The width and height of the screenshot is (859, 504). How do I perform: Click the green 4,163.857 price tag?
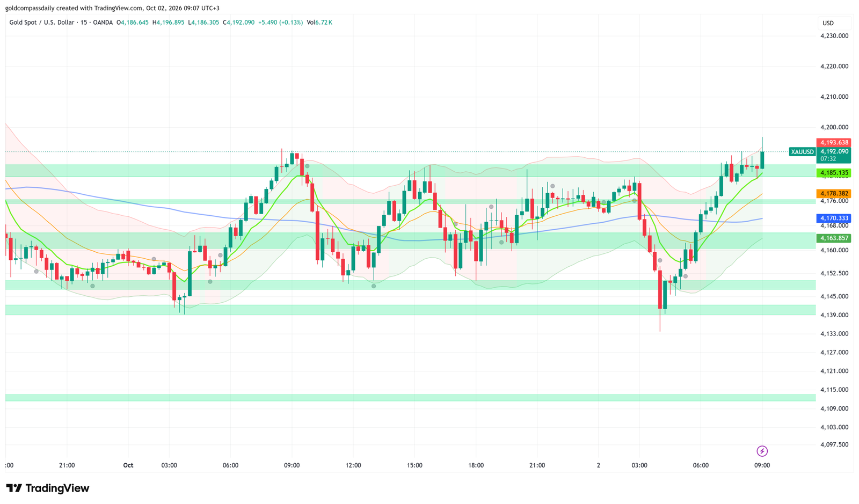tap(834, 238)
